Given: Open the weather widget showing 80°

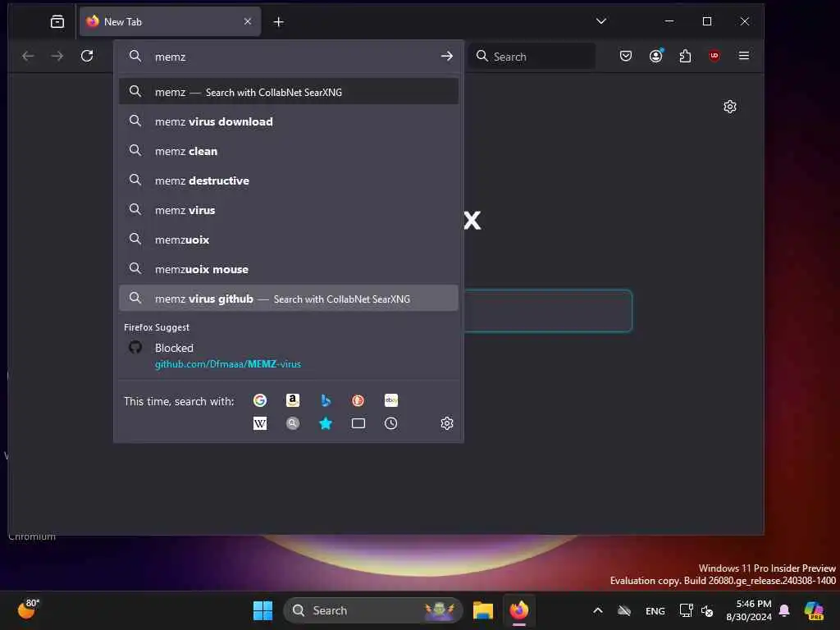Looking at the screenshot, I should pos(28,609).
